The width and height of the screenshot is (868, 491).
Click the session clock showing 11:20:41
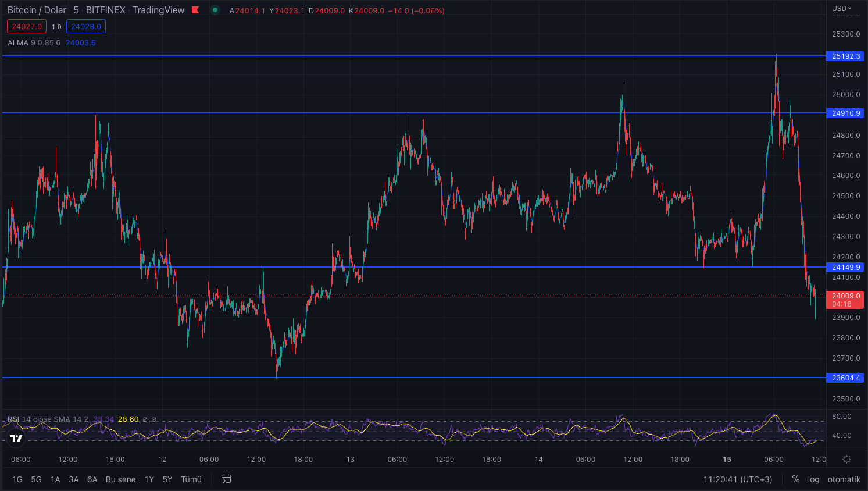[738, 479]
